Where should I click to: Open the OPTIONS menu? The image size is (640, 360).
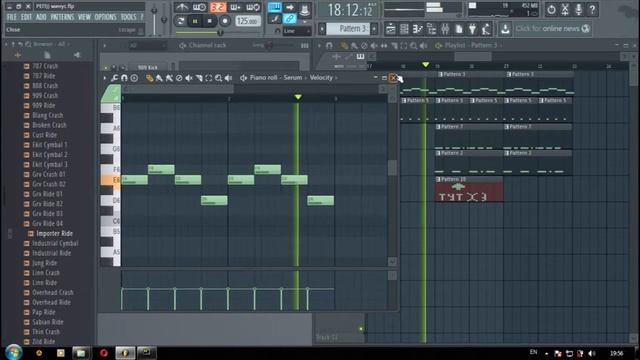[106, 17]
